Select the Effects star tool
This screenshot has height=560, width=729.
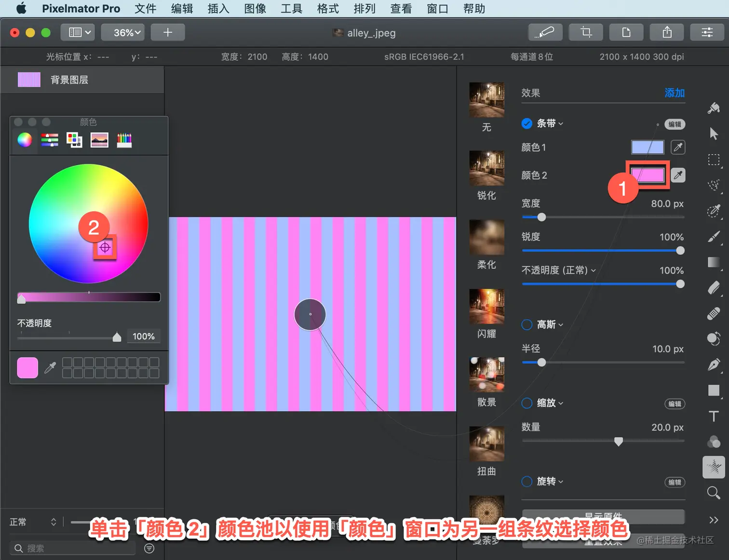[714, 467]
